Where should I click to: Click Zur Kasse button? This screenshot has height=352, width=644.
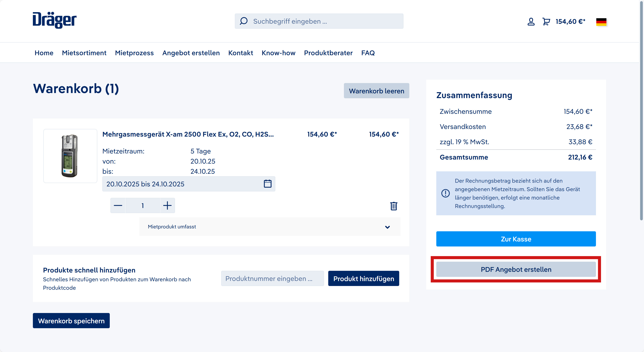pos(516,239)
